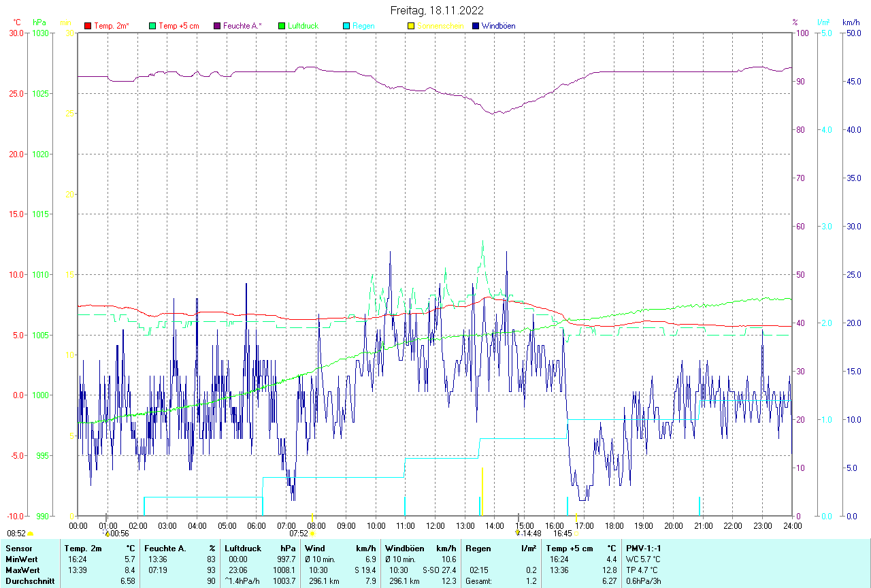
Task: Select the Sonnenschein legend label
Action: click(441, 26)
